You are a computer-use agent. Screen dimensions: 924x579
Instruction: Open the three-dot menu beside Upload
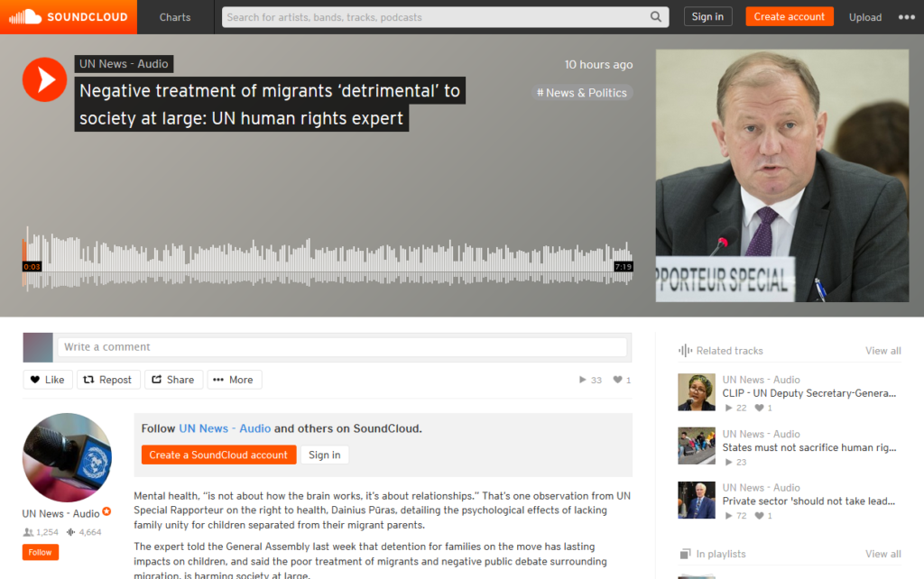tap(906, 17)
